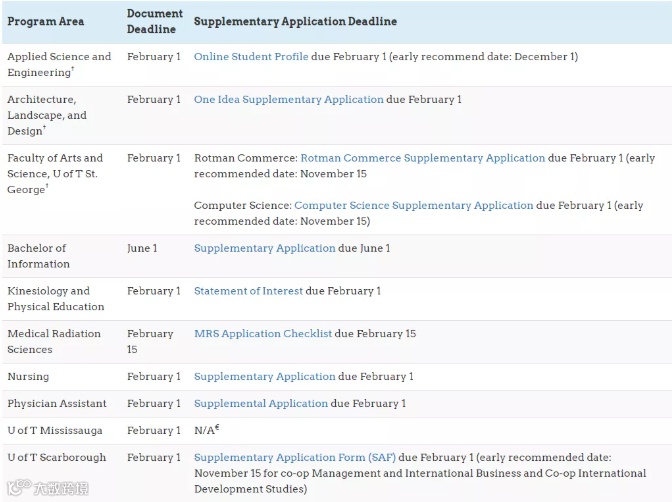Image resolution: width=672 pixels, height=502 pixels.
Task: Open Physician Assistant's Supplemental Application link
Action: coord(261,404)
